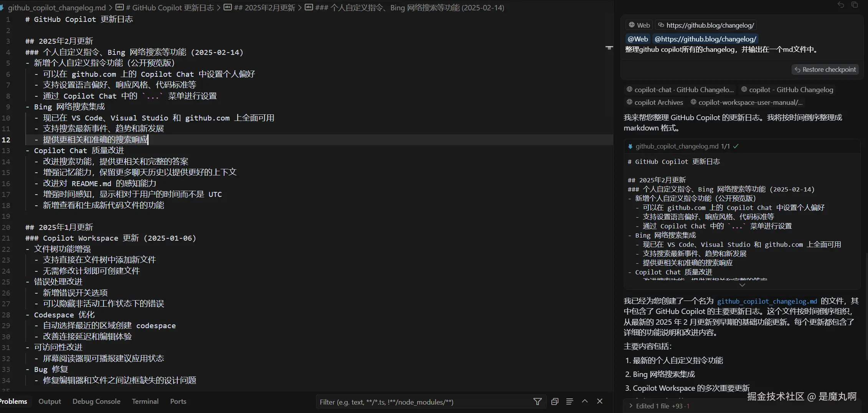Click the @https://github.blog/changelog/ mention
This screenshot has width=868, height=413.
(705, 39)
